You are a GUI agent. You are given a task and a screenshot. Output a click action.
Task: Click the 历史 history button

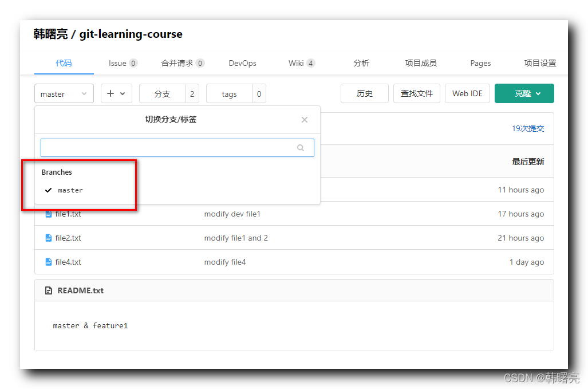click(x=365, y=93)
